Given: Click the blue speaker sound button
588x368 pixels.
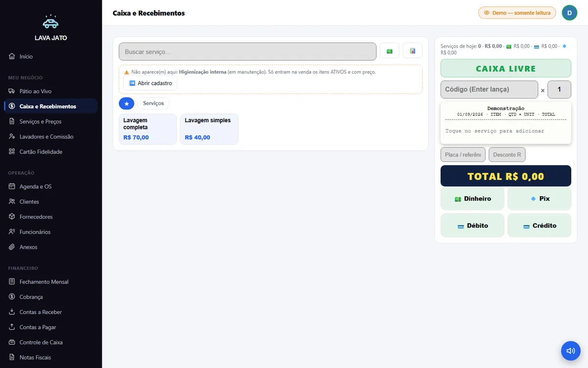Looking at the screenshot, I should click(x=571, y=351).
